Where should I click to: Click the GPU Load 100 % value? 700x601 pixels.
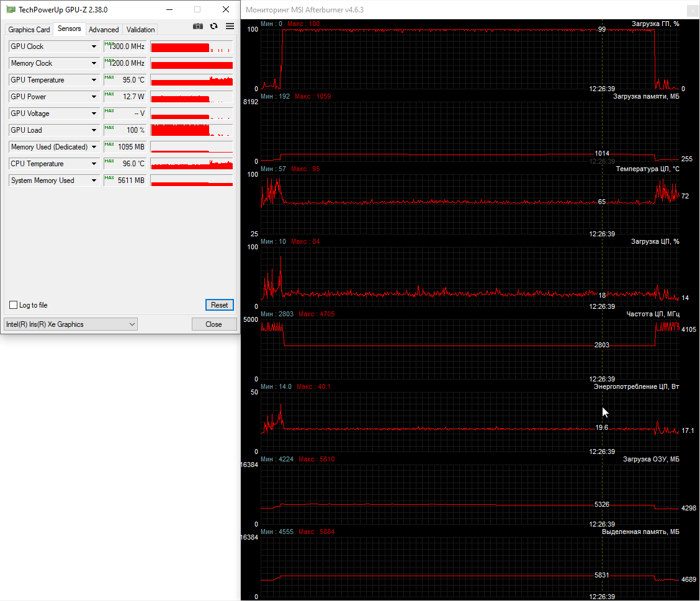pyautogui.click(x=125, y=130)
